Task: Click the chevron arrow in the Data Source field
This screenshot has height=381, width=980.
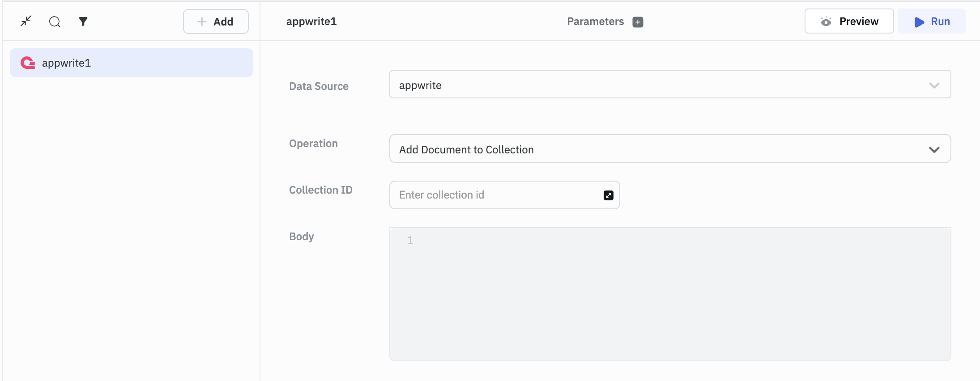Action: [934, 85]
